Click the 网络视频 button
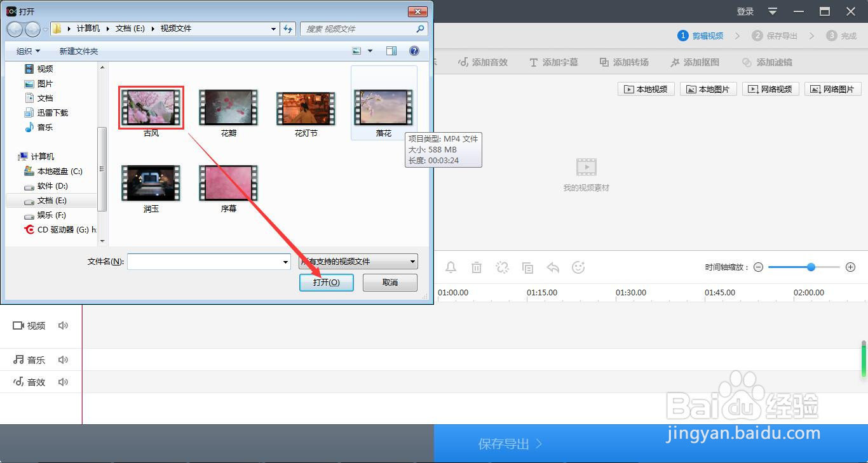 pyautogui.click(x=771, y=89)
